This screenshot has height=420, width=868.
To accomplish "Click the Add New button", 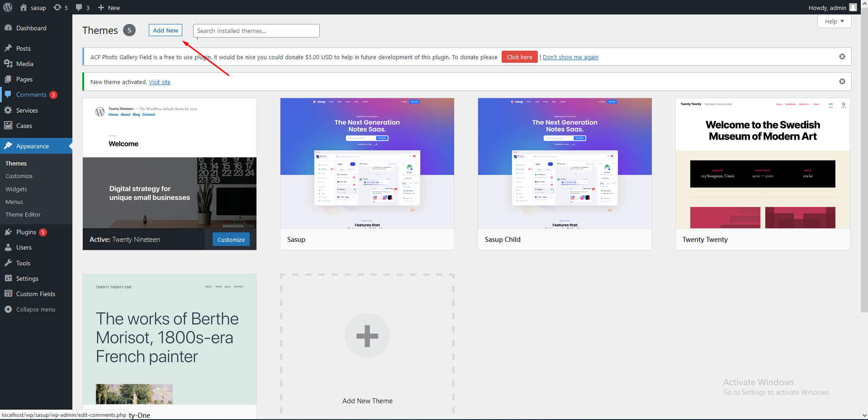I will pyautogui.click(x=166, y=30).
